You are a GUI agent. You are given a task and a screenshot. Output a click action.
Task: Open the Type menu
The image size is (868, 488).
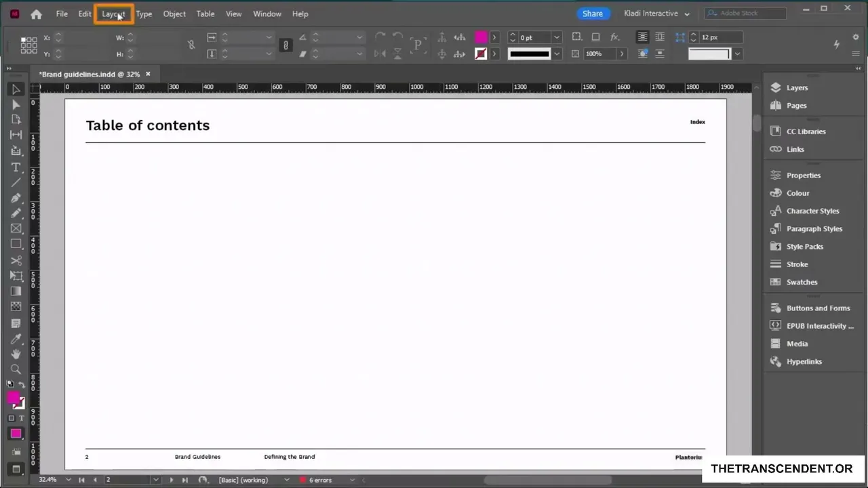point(144,14)
